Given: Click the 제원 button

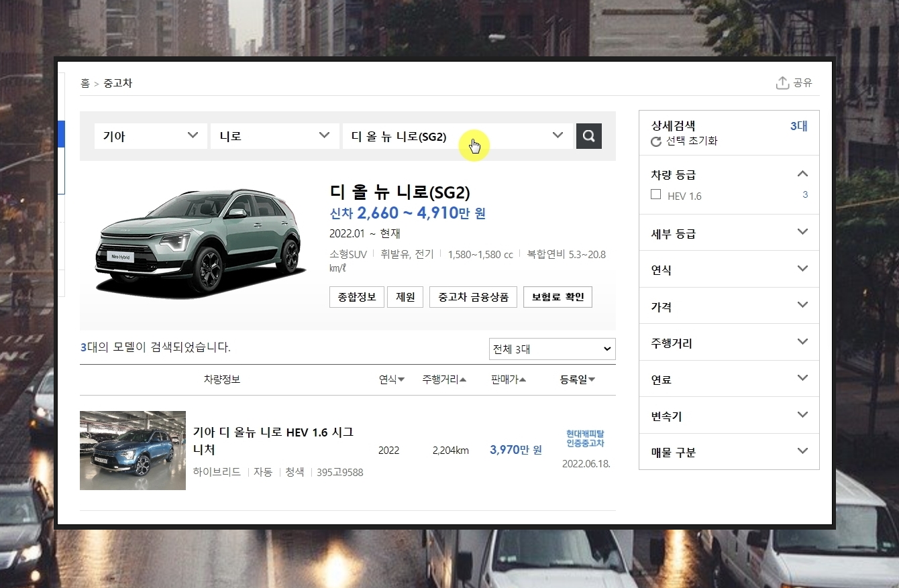Looking at the screenshot, I should [405, 296].
